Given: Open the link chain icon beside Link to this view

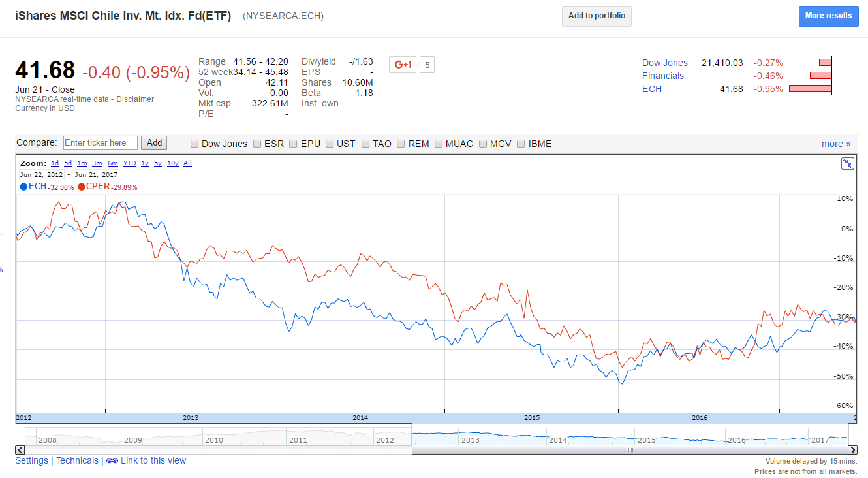Looking at the screenshot, I should pyautogui.click(x=112, y=461).
